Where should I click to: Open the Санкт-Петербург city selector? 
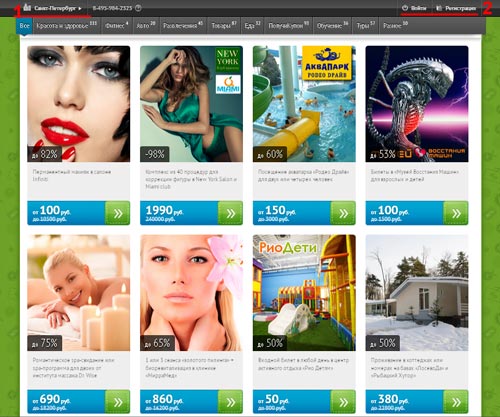(53, 8)
